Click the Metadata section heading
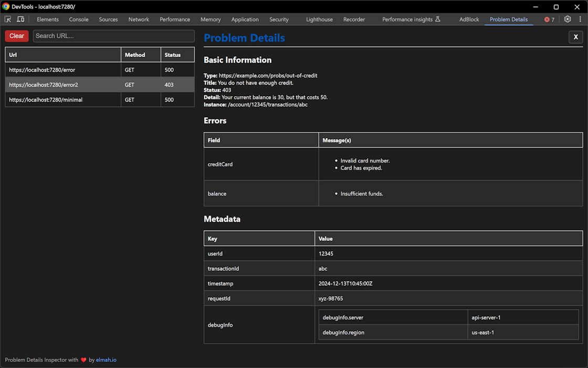This screenshot has height=368, width=588. click(222, 219)
